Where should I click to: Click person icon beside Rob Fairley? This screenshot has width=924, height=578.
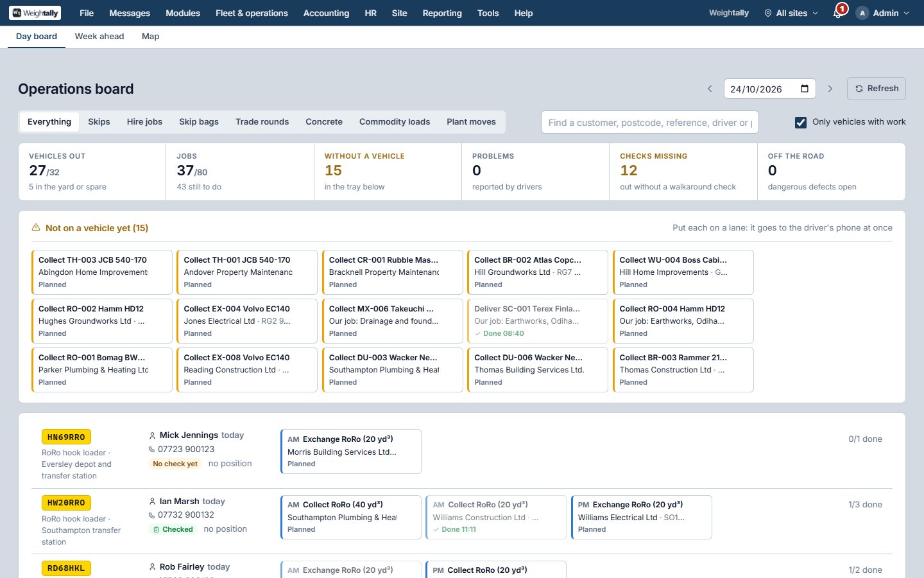pos(152,567)
